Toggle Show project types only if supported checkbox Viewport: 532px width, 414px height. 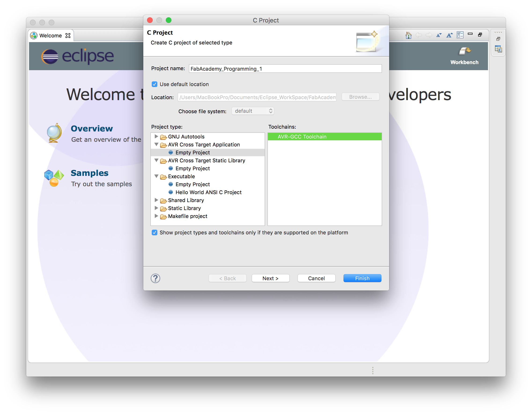(x=155, y=232)
